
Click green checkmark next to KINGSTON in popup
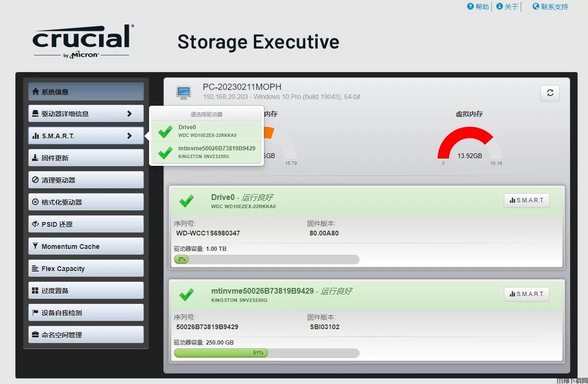(x=165, y=152)
